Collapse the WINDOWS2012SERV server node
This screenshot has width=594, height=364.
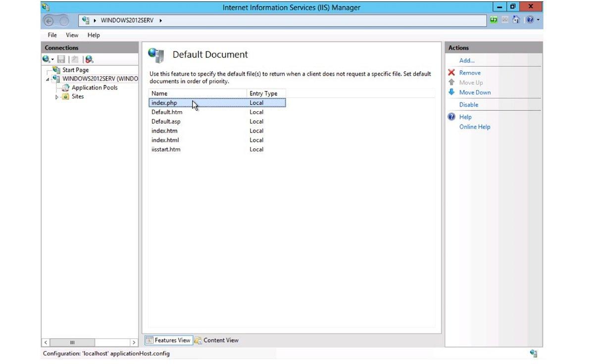pyautogui.click(x=48, y=79)
